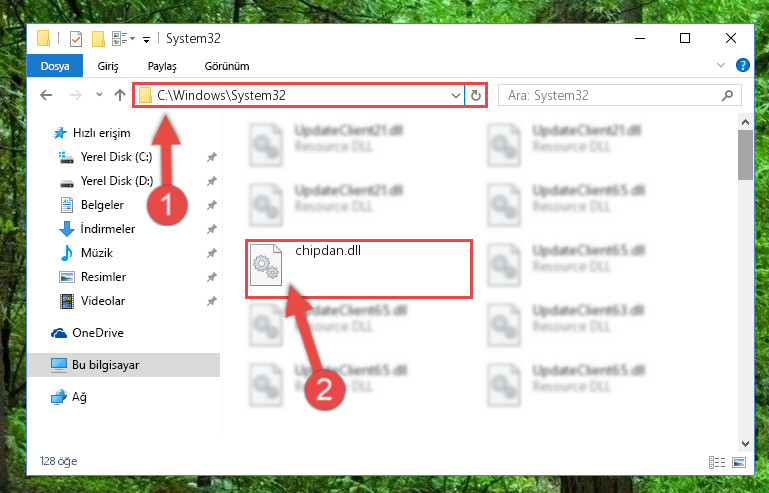769x493 pixels.
Task: Open İndirmeler in sidebar
Action: coord(107,229)
